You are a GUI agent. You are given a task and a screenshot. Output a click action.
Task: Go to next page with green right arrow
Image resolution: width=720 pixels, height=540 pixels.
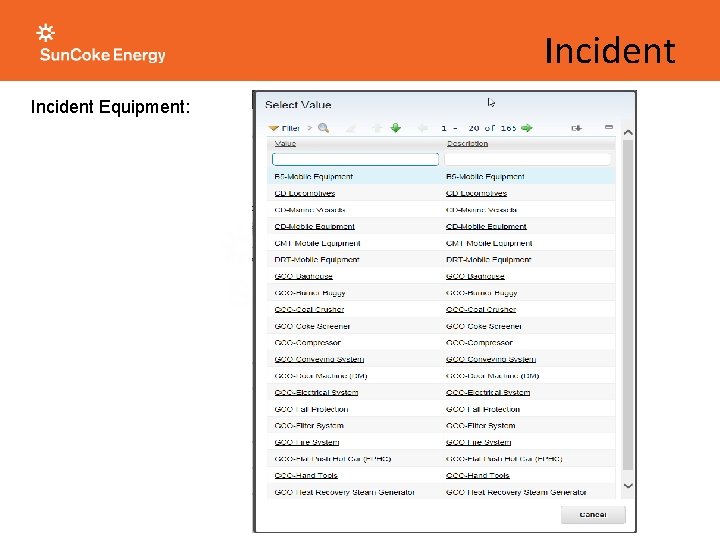click(527, 128)
